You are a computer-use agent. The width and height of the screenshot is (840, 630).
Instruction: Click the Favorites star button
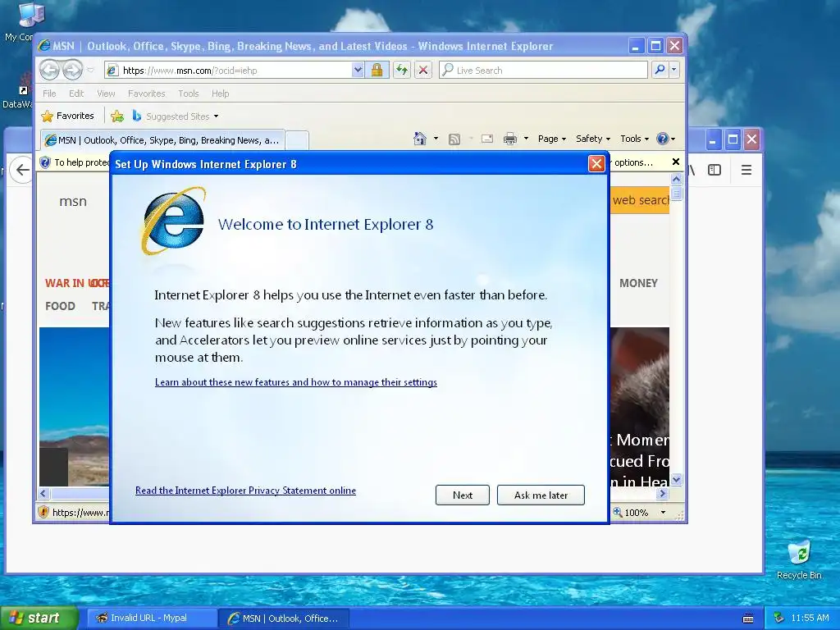tap(67, 116)
